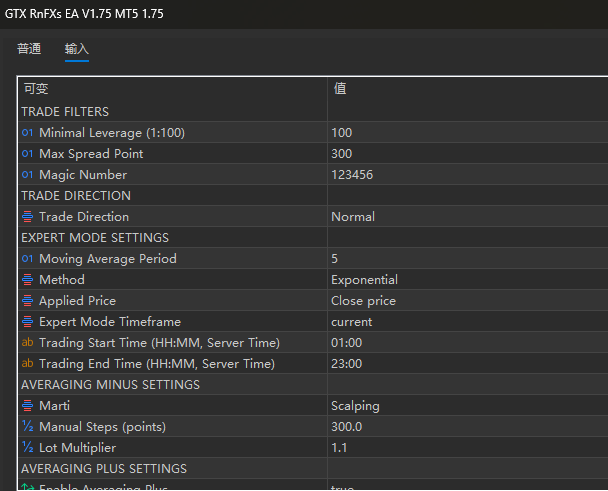Click enum icon beside Method
This screenshot has height=491, width=608.
28,279
